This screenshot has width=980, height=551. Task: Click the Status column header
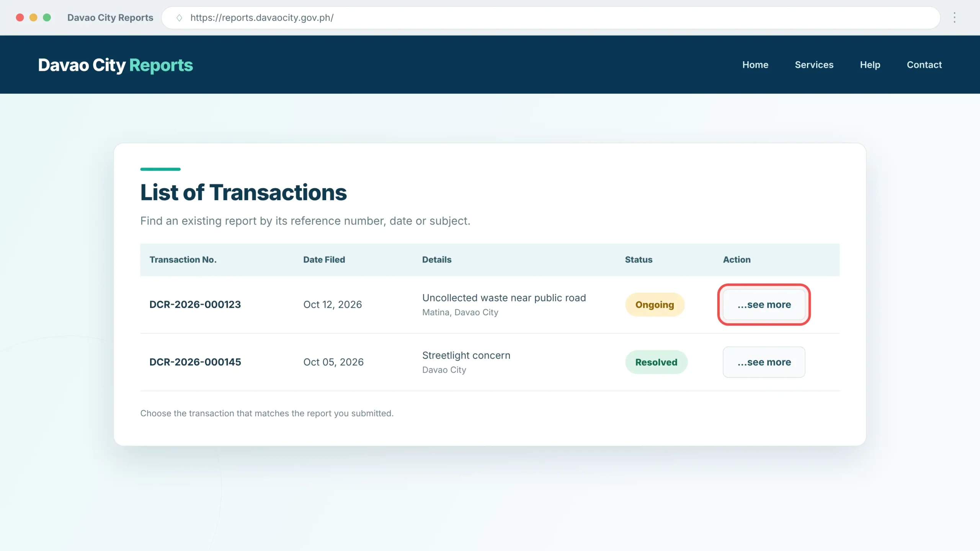pyautogui.click(x=639, y=259)
